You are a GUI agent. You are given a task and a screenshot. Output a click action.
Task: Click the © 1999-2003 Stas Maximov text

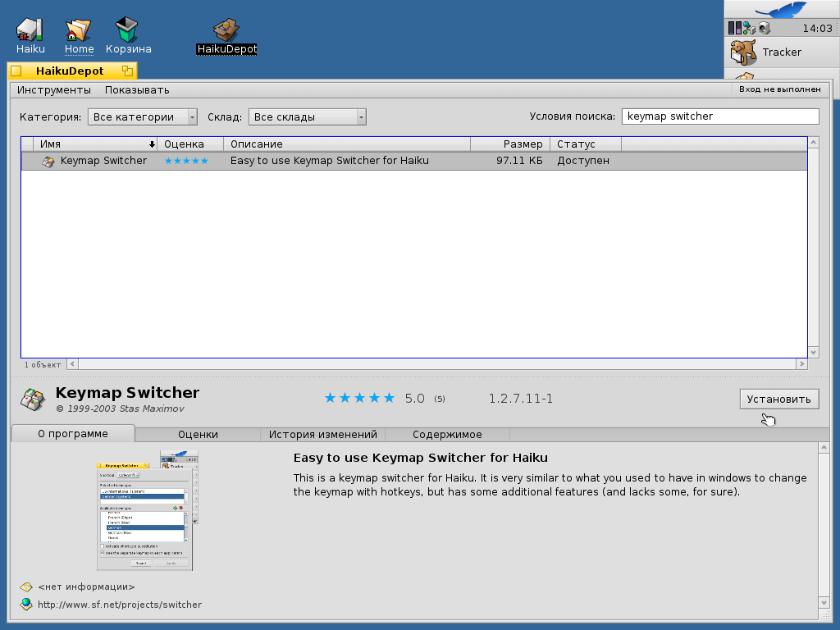120,409
